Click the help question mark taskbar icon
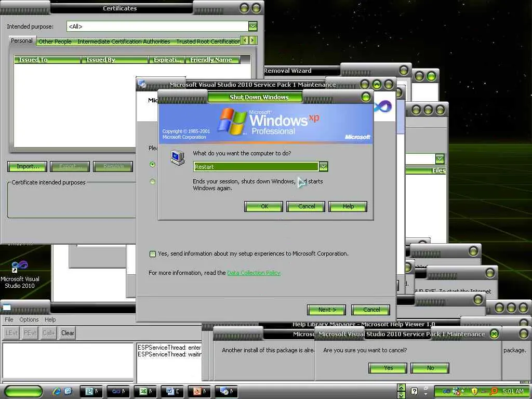The height and width of the screenshot is (399, 532). point(414,391)
